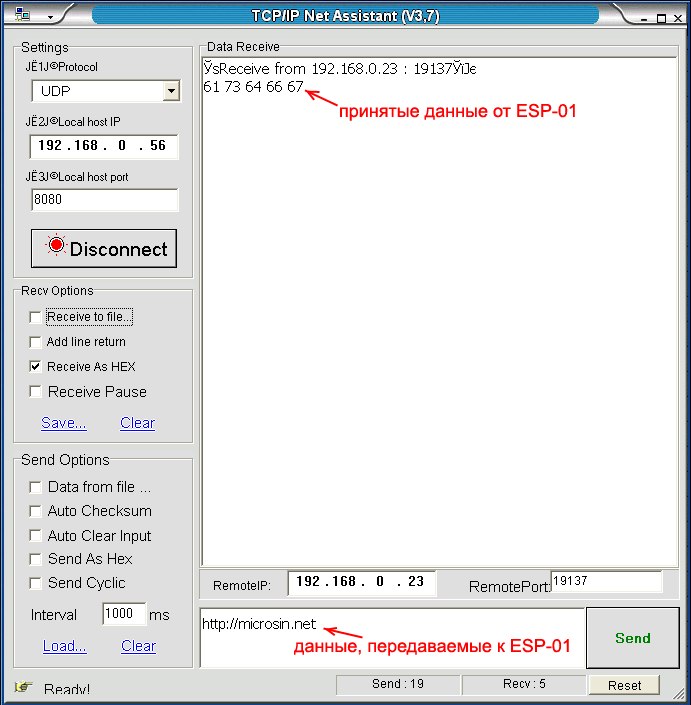This screenshot has height=705, width=691.
Task: Enable Data from file checkbox
Action: (35, 487)
